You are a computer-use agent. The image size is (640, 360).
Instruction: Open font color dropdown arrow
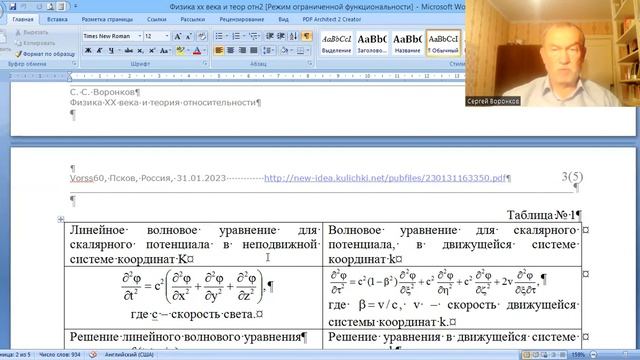point(204,51)
